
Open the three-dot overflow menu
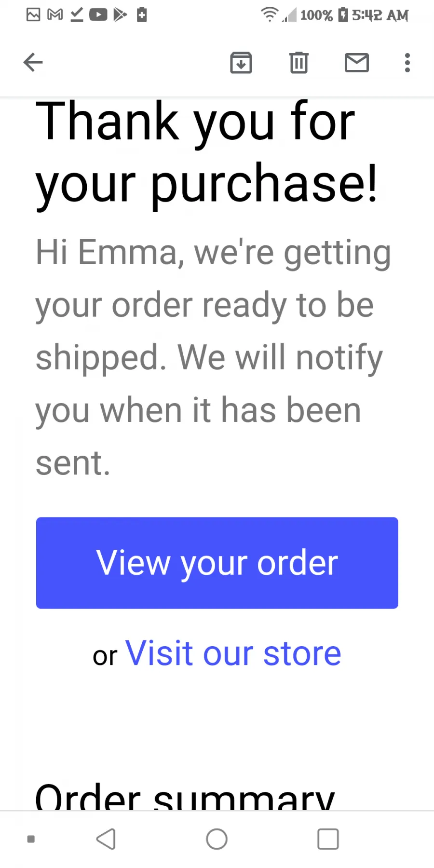click(407, 63)
